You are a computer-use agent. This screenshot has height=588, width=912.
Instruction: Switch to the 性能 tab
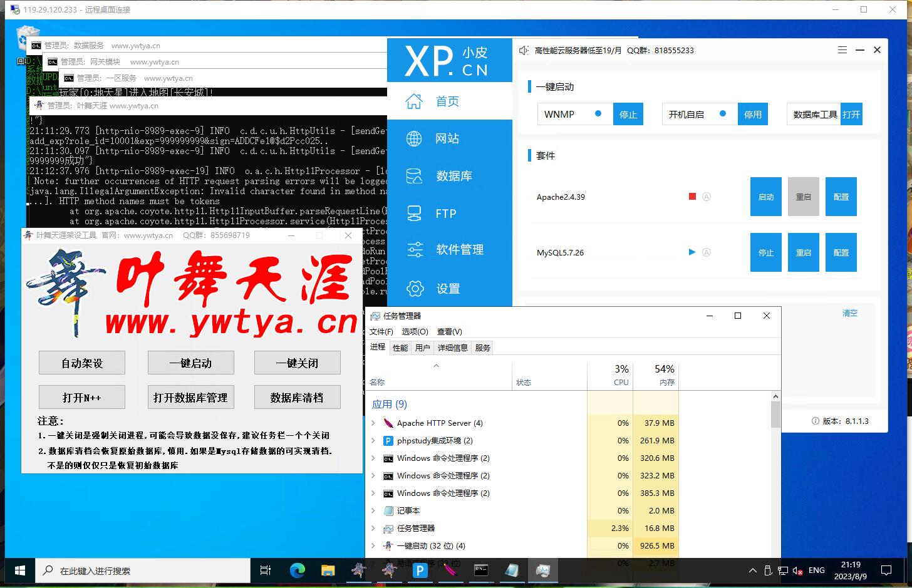400,348
